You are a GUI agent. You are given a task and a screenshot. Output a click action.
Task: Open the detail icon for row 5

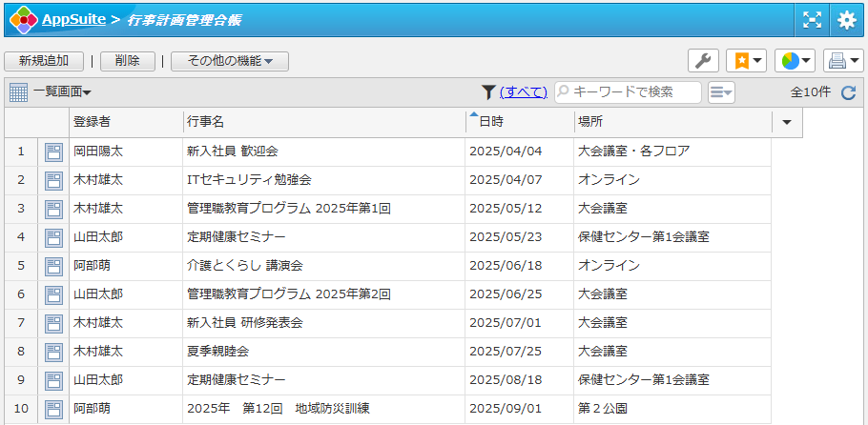tap(53, 266)
